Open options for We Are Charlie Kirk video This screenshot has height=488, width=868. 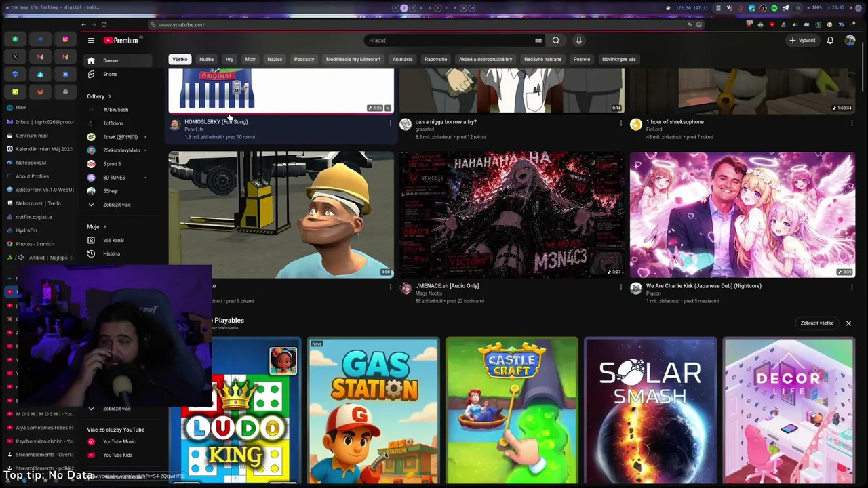tap(852, 287)
